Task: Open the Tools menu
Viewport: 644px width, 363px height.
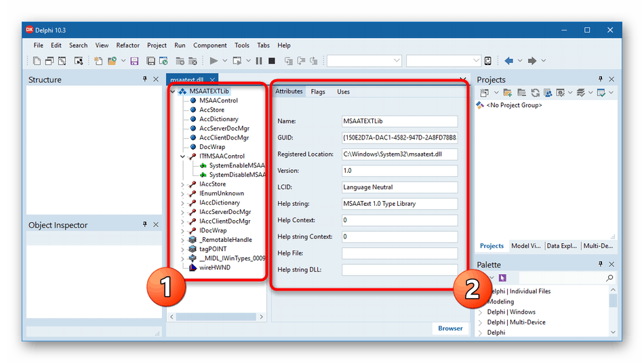Action: (242, 45)
